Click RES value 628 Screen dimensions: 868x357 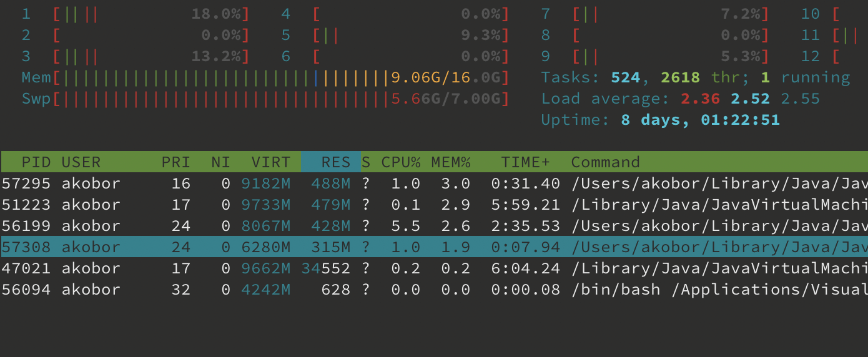tap(336, 290)
